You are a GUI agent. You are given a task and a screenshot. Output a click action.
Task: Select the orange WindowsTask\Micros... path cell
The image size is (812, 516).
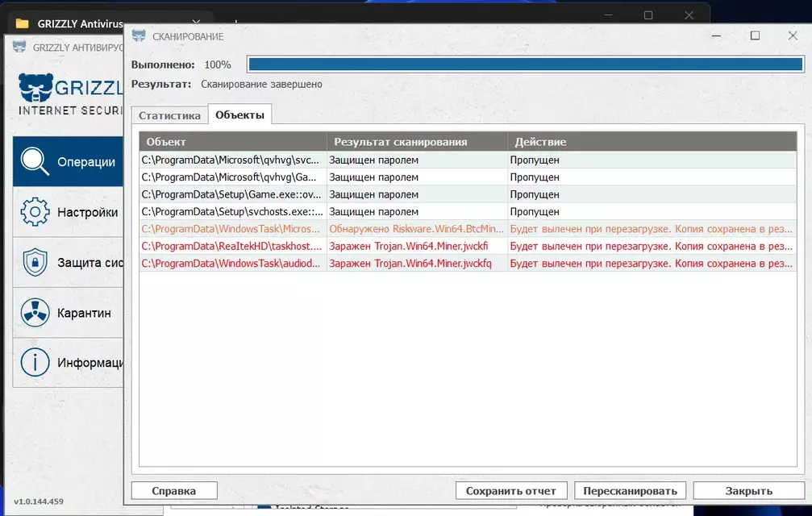233,229
